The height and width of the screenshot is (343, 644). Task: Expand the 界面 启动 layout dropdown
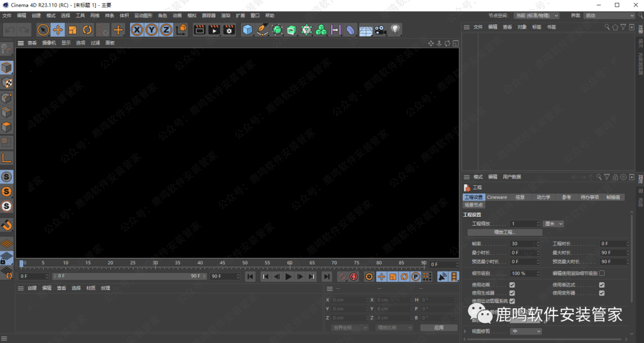pos(609,15)
